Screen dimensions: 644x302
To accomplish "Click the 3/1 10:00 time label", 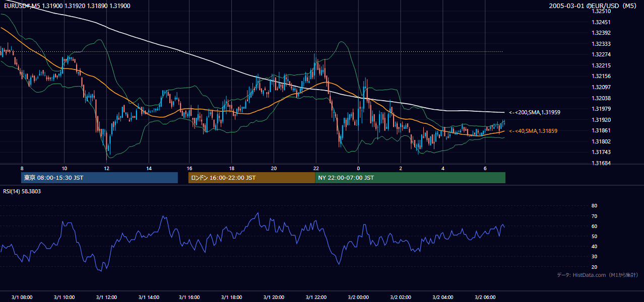I will click(64, 297).
